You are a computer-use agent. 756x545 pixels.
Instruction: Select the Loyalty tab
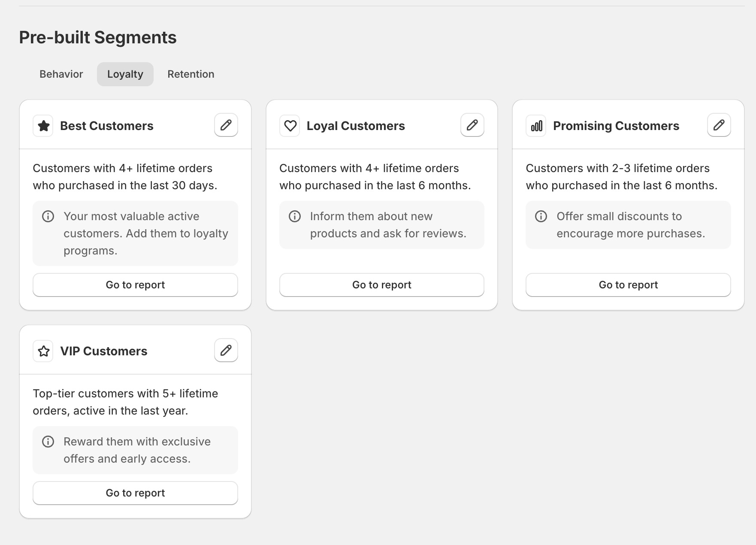125,74
